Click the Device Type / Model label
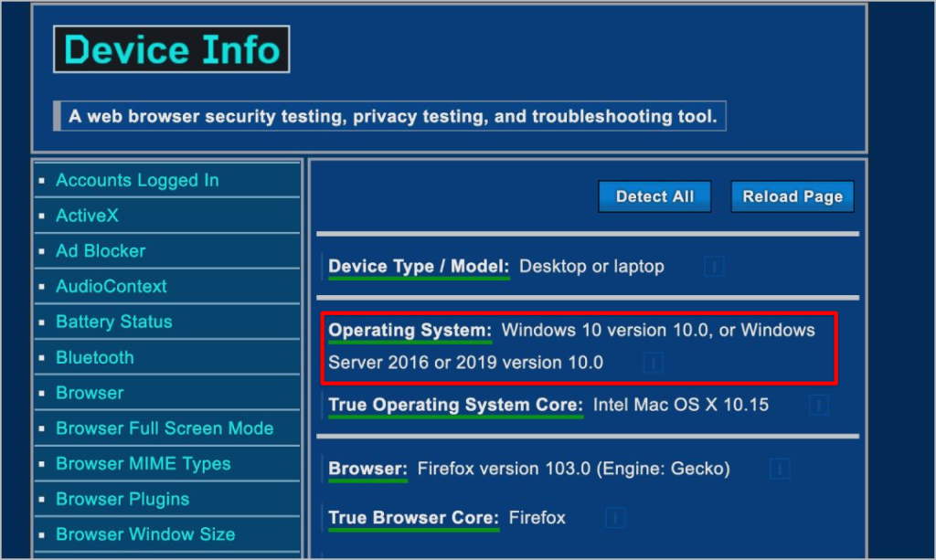 419,267
